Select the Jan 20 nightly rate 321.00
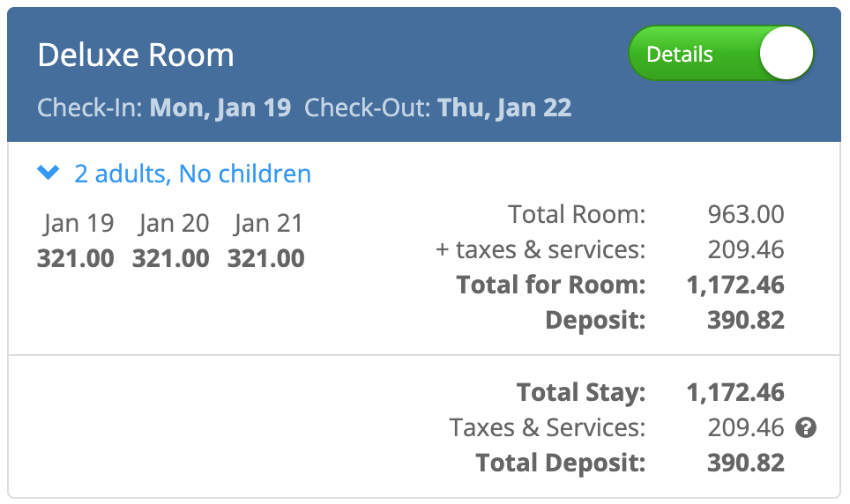The image size is (850, 504). tap(171, 259)
